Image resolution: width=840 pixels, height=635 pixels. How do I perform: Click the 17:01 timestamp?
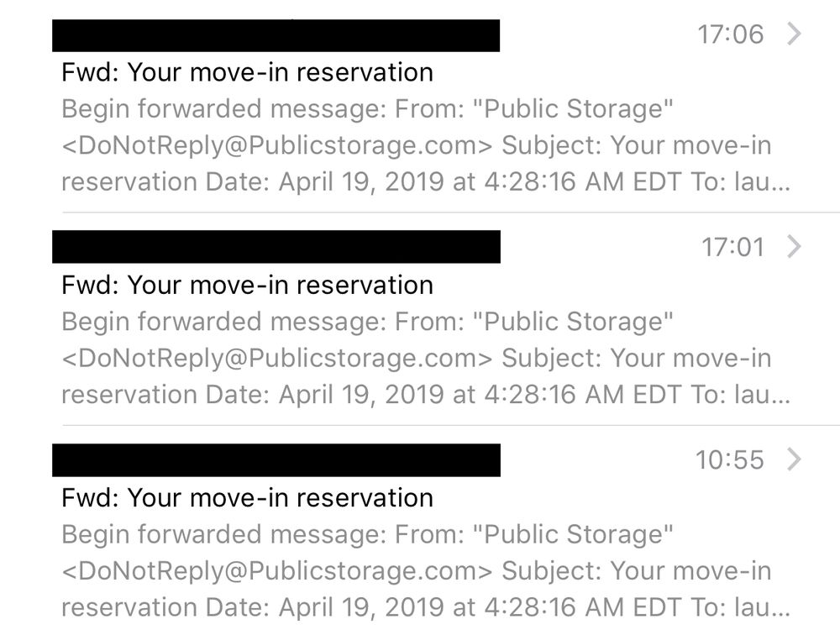click(732, 247)
